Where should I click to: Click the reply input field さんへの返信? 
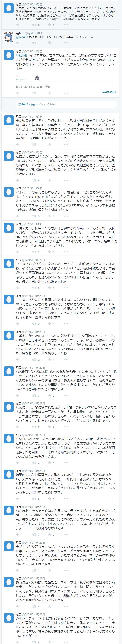[66, 104]
